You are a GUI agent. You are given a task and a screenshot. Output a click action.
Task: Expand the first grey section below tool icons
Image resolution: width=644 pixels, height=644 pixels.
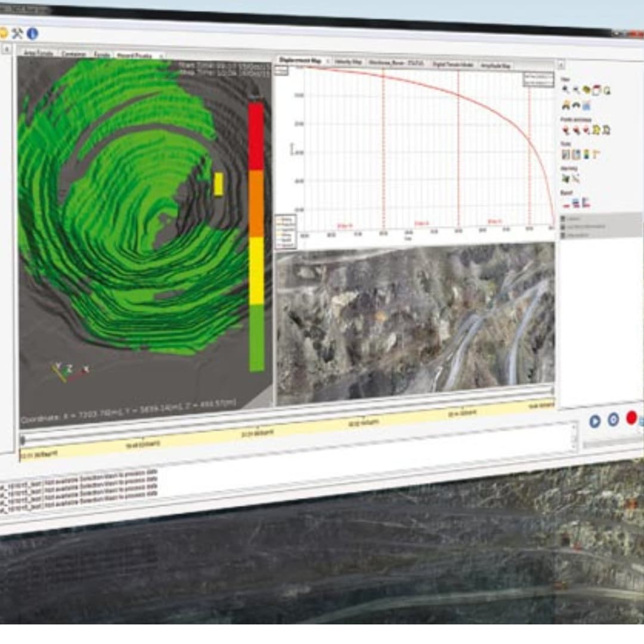tap(563, 218)
